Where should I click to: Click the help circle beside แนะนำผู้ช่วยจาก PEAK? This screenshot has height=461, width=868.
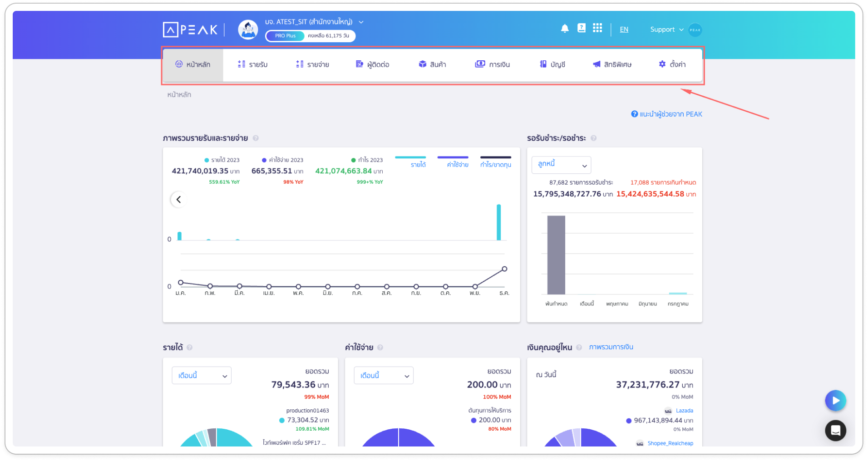click(634, 114)
